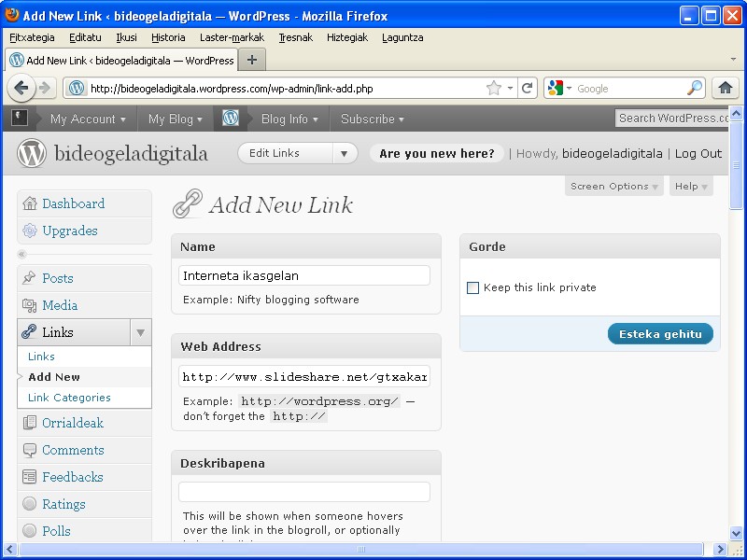Open the My Account dropdown
This screenshot has width=747, height=560.
[88, 119]
